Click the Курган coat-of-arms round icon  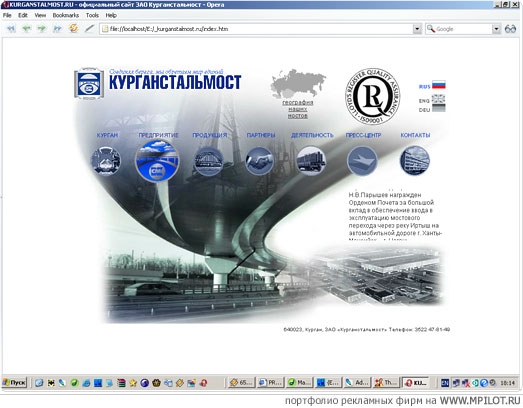[106, 161]
